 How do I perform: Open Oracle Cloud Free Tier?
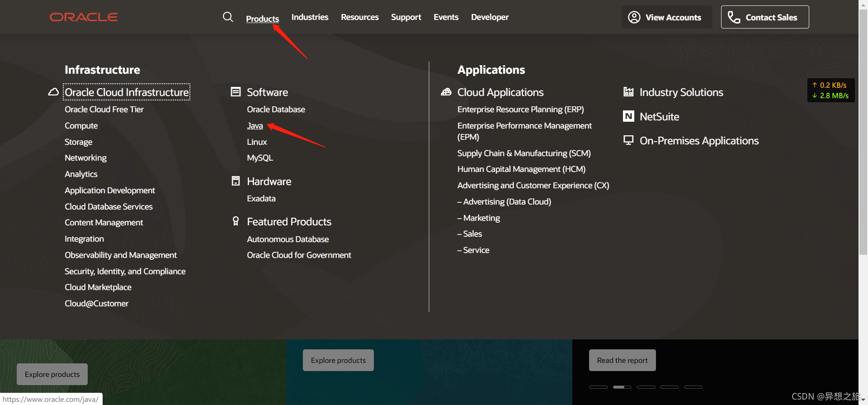pos(104,110)
